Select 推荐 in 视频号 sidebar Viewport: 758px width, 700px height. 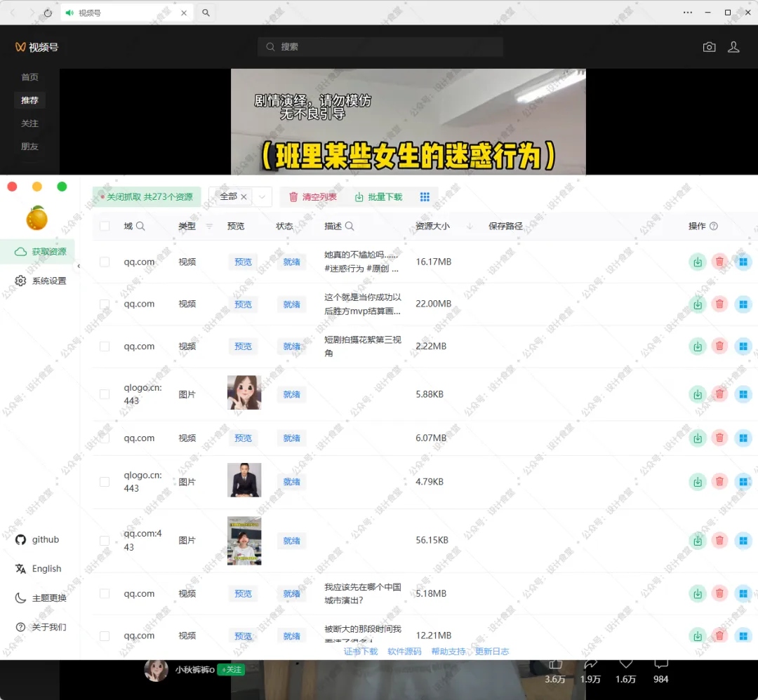[x=29, y=100]
